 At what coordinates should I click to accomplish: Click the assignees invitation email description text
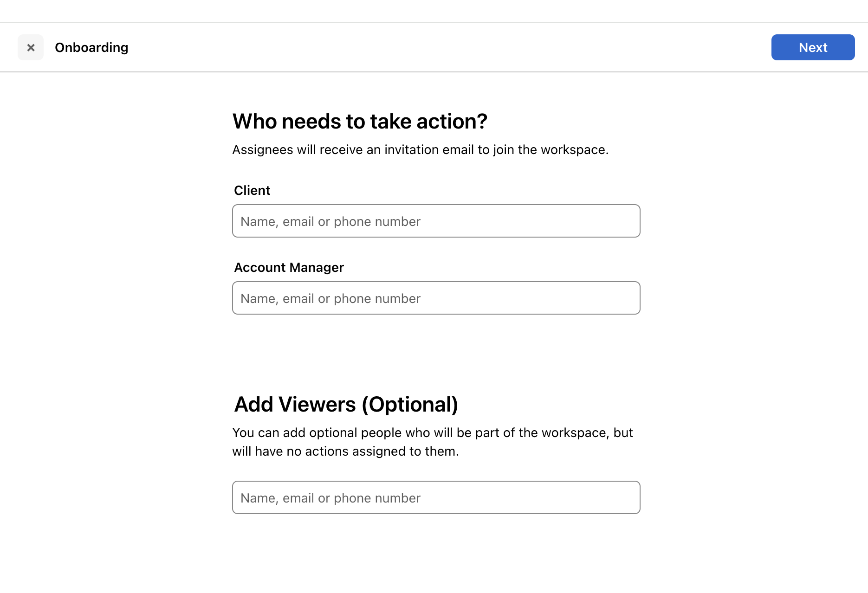(420, 150)
